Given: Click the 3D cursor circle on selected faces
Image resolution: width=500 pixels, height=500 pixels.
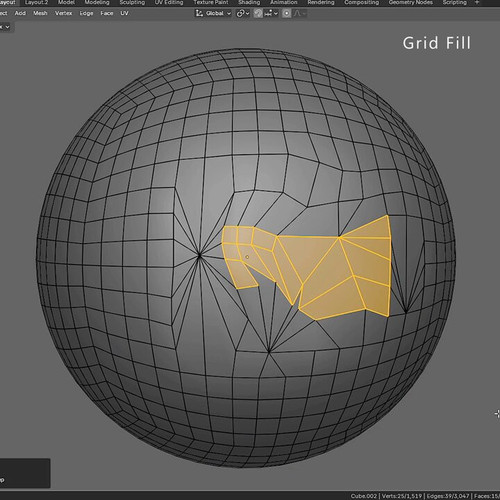Looking at the screenshot, I should point(247,257).
